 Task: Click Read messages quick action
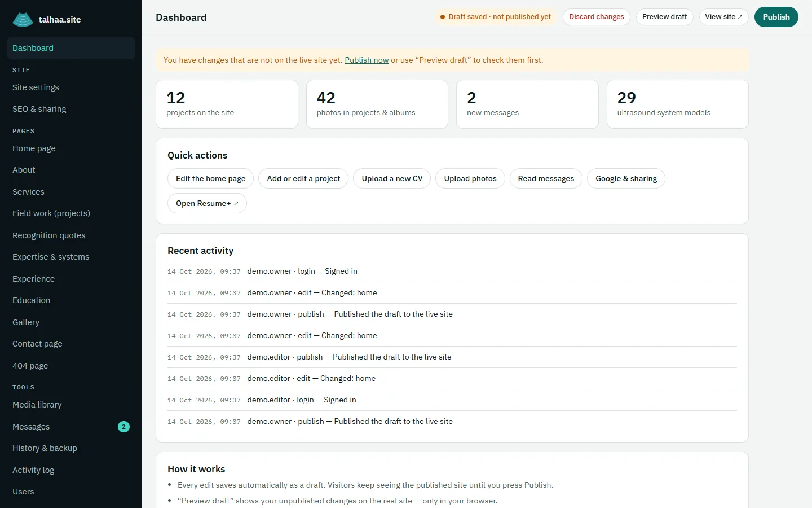point(546,178)
